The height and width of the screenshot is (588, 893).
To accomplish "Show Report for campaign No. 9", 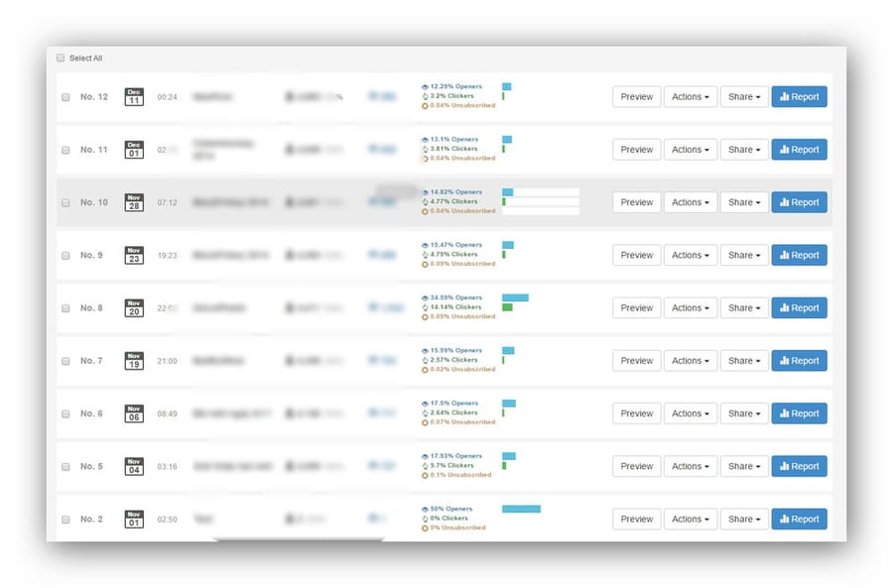I will 799,255.
